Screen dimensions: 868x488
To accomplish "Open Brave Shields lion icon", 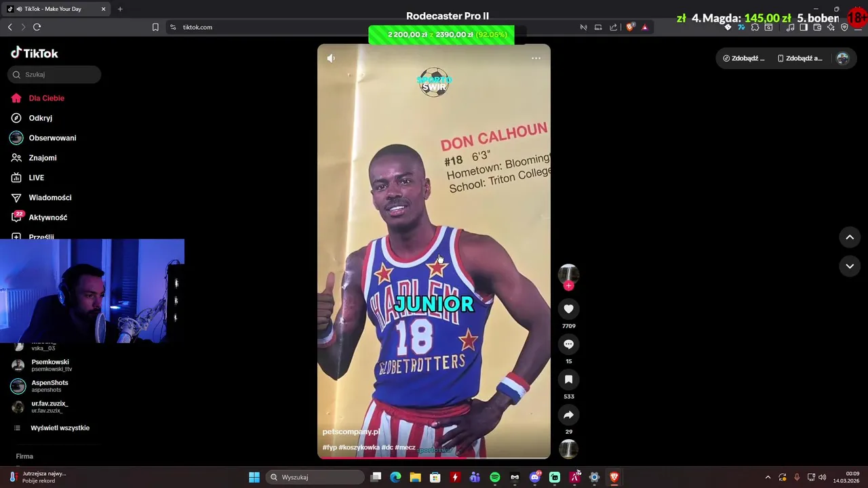I will coord(630,27).
